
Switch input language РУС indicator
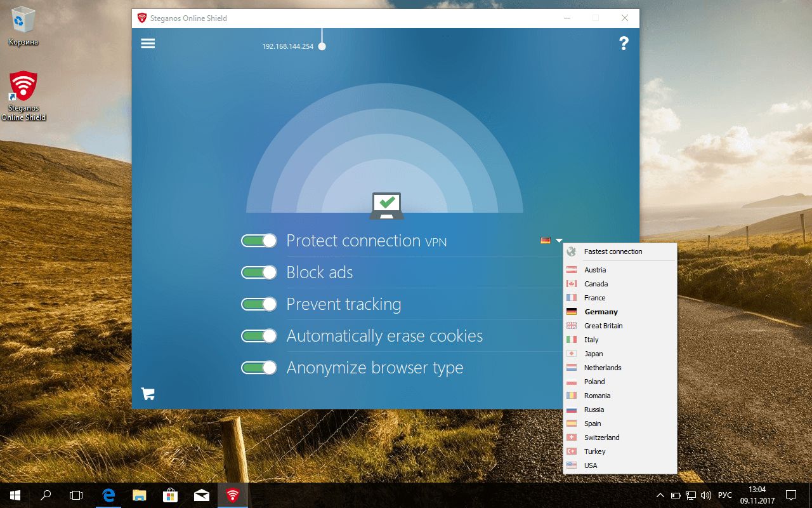tap(725, 495)
